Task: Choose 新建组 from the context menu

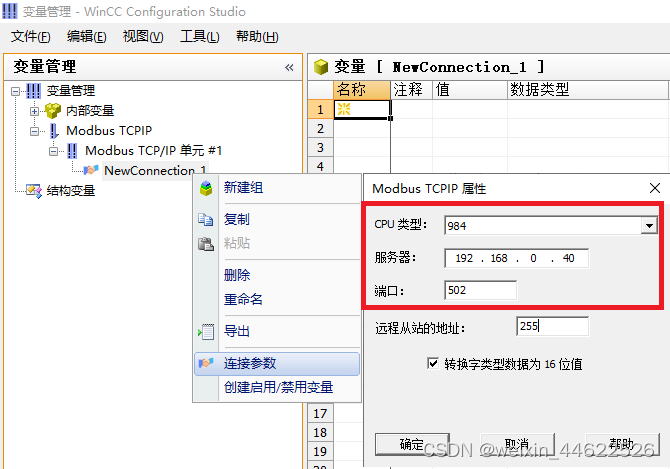Action: (x=277, y=188)
